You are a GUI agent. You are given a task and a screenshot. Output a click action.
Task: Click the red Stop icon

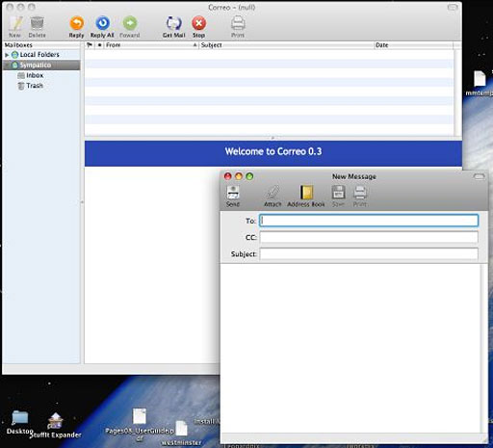tap(199, 23)
